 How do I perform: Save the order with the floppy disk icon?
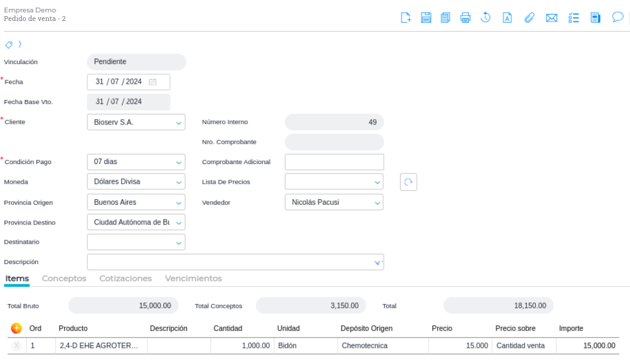[426, 18]
